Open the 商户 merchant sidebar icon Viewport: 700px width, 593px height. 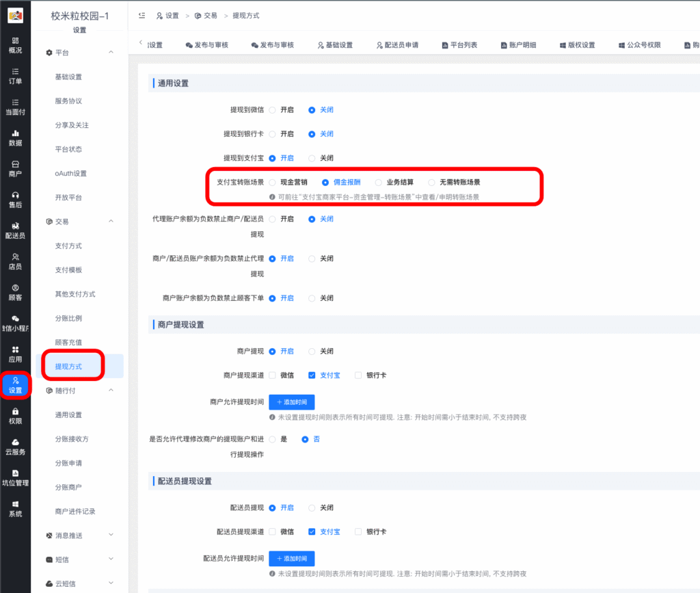15,168
